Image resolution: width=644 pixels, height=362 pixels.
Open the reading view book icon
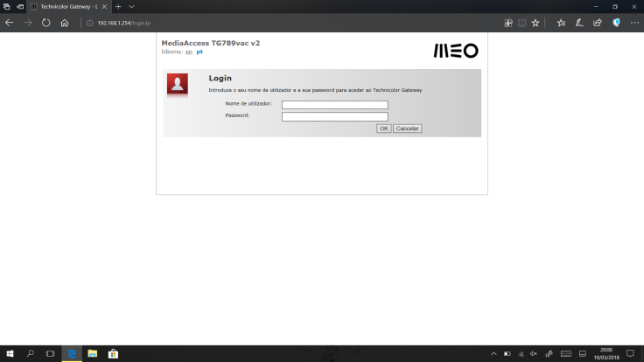522,23
